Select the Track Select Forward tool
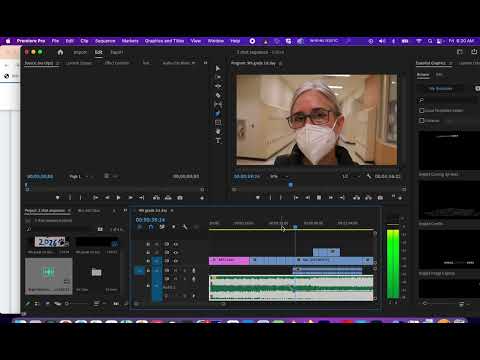480x360 pixels. 218,77
